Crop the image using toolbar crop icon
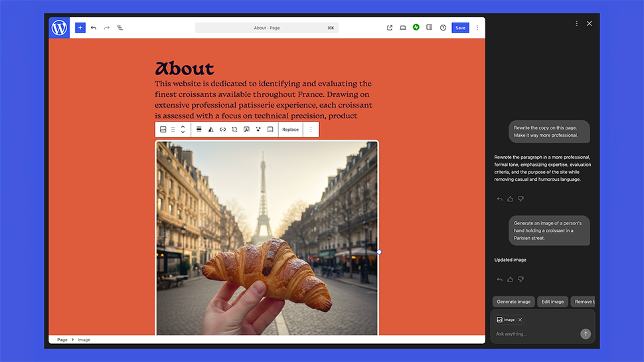This screenshot has width=644, height=362. point(234,130)
